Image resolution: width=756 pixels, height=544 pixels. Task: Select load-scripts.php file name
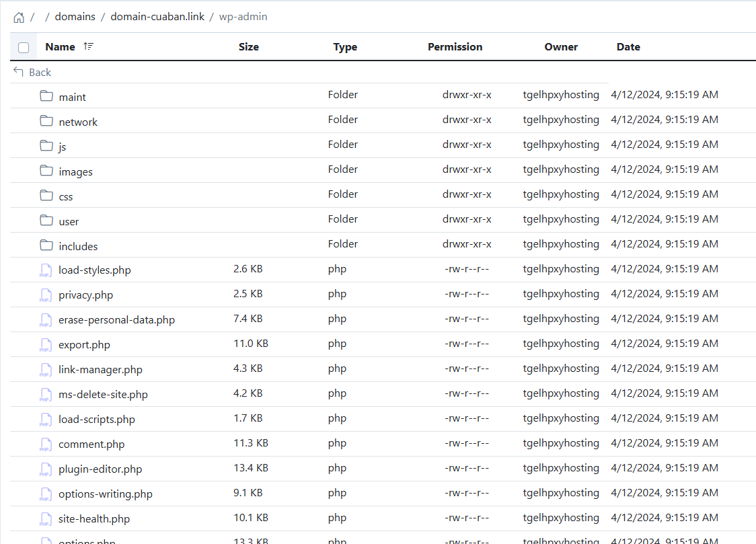(x=97, y=420)
